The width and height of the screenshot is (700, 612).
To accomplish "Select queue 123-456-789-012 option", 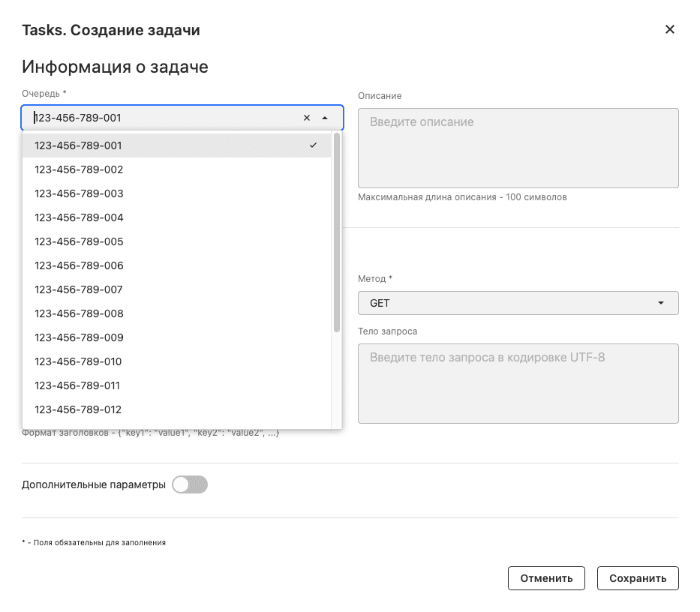I will click(78, 409).
